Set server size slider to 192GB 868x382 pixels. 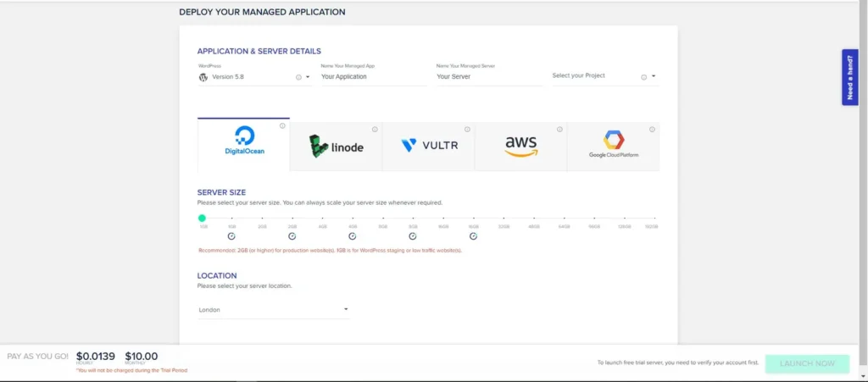654,219
